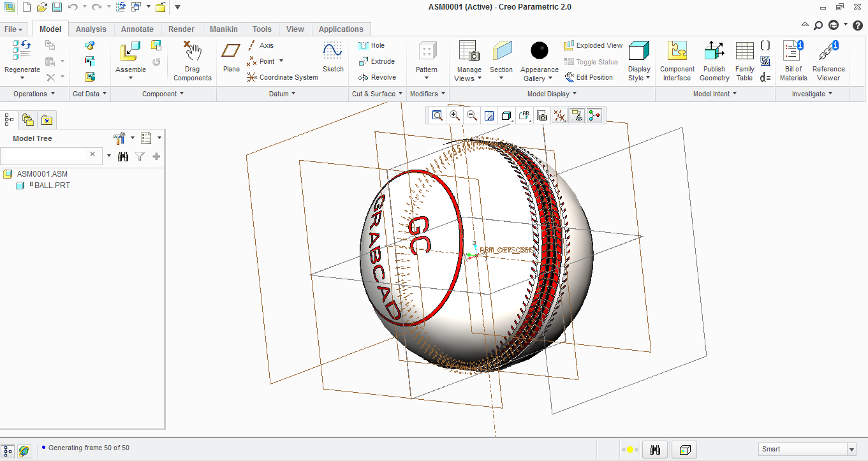Switch to the View tab
The height and width of the screenshot is (461, 868).
point(295,29)
